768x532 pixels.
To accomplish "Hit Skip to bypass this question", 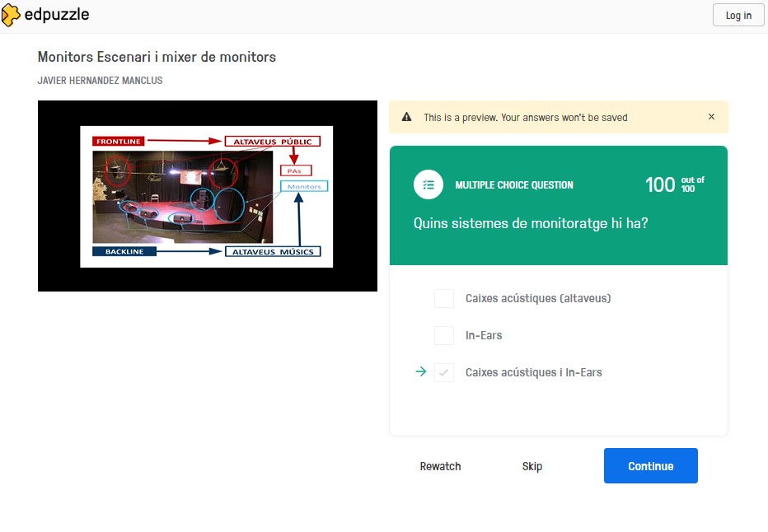I will pyautogui.click(x=532, y=466).
